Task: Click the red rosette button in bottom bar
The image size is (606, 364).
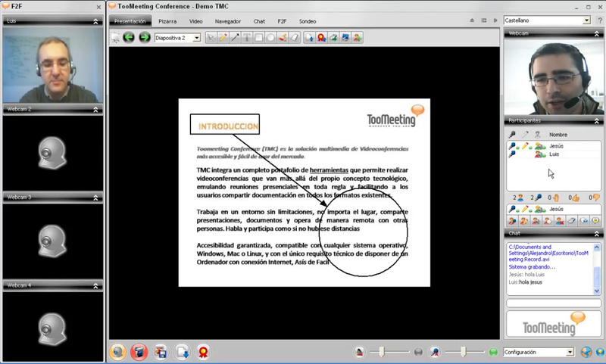Action: coord(203,352)
